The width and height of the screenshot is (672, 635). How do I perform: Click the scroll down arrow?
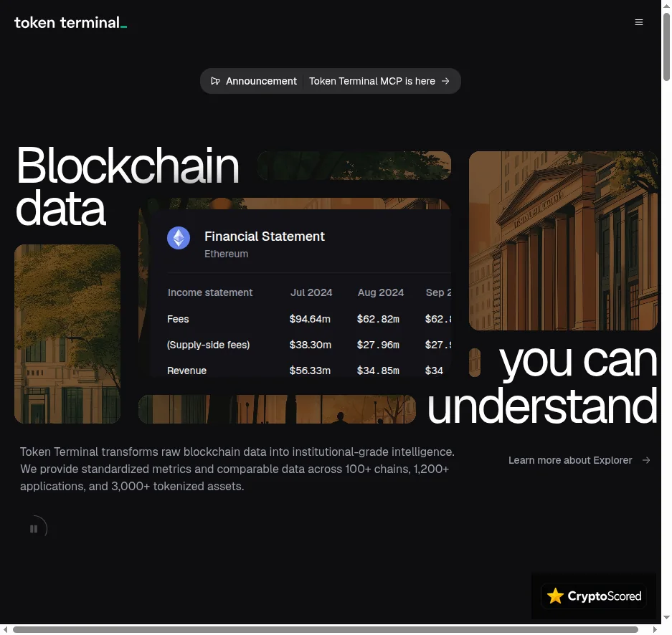(666, 618)
